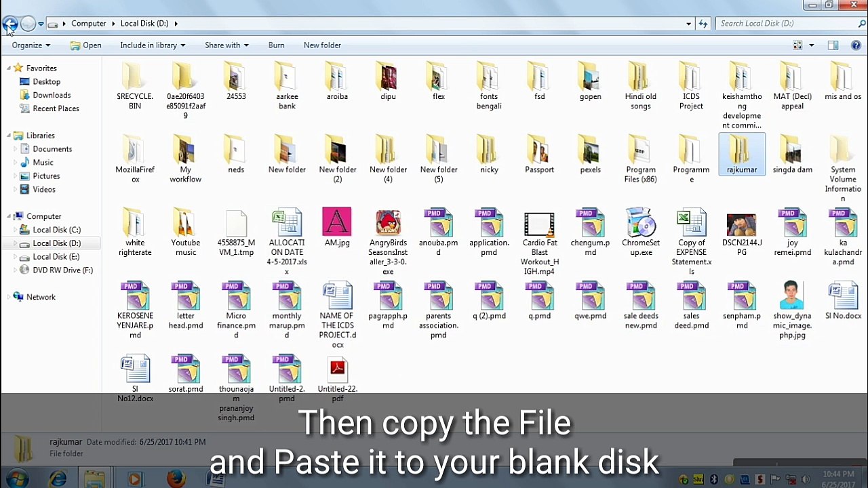
Task: Open the dipu folder
Action: coord(388,81)
